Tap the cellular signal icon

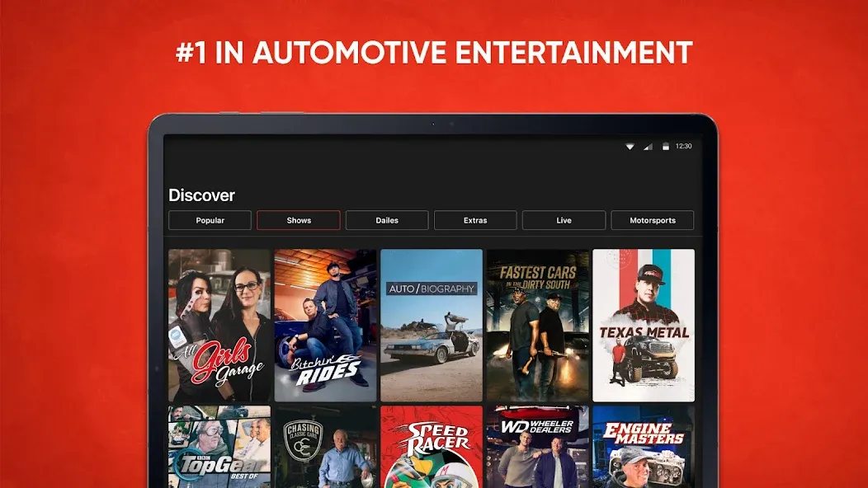648,147
